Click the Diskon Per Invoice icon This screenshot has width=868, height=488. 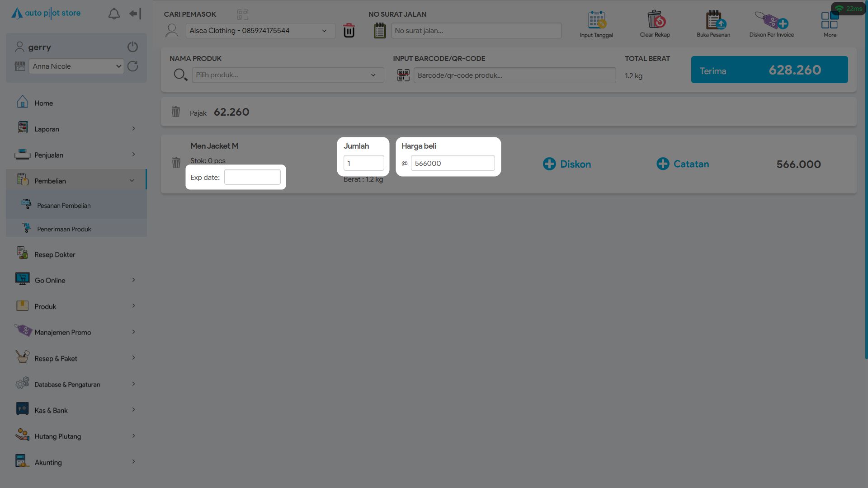[x=771, y=20]
